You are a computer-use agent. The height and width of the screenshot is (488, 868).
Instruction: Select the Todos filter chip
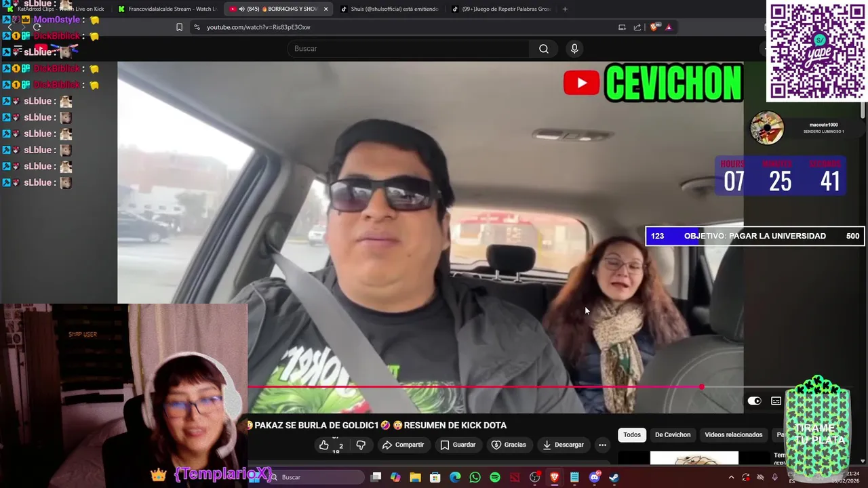coord(632,434)
